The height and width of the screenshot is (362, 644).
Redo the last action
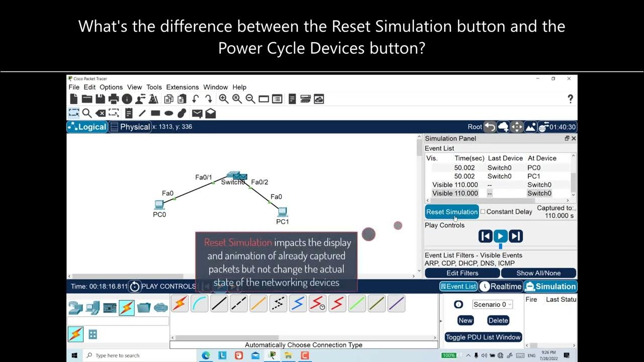(x=208, y=99)
